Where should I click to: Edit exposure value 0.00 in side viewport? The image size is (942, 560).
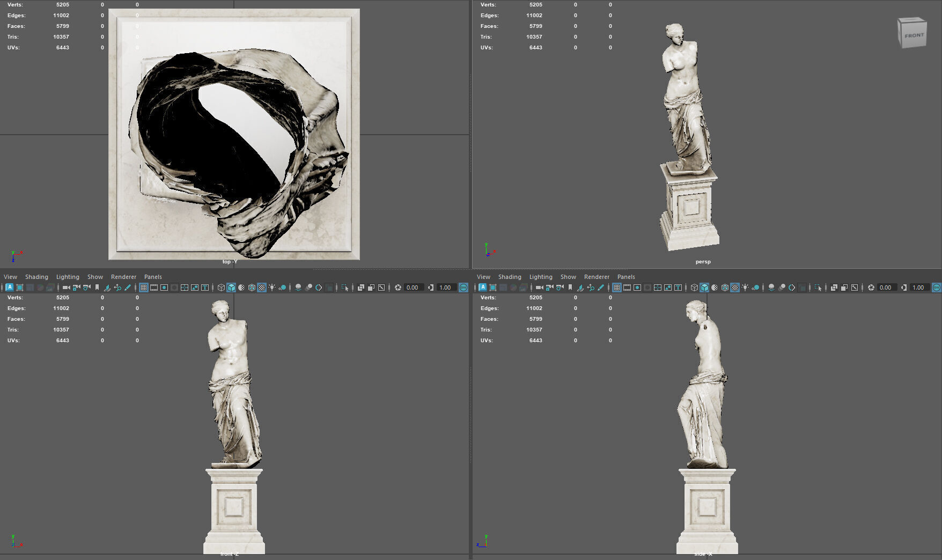point(887,288)
